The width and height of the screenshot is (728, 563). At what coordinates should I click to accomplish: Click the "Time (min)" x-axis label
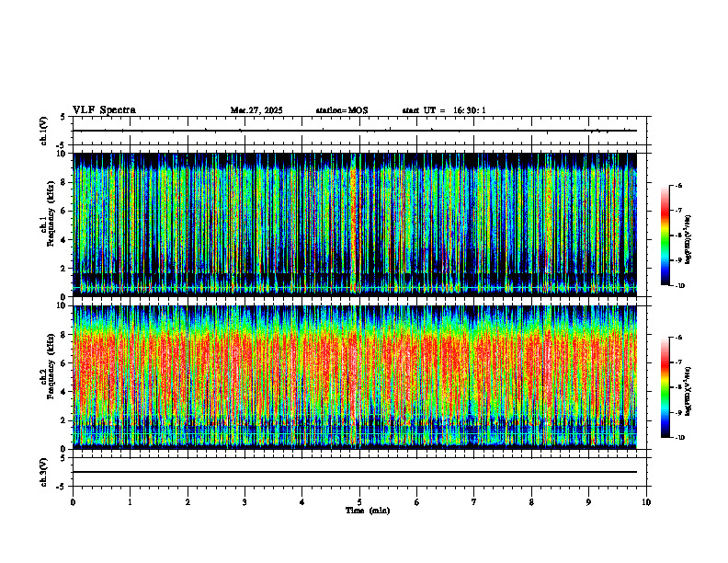click(368, 511)
